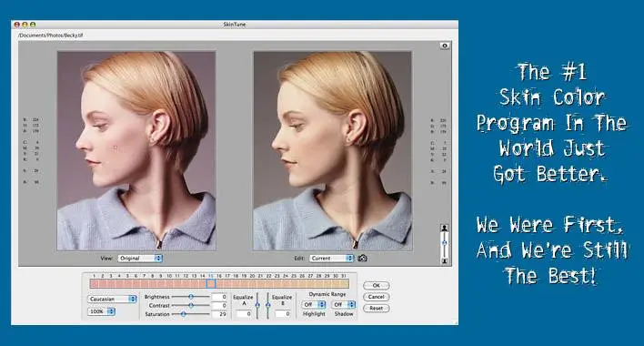The width and height of the screenshot is (644, 346).
Task: Open the Caucasian skin type dropdown
Action: coord(112,300)
